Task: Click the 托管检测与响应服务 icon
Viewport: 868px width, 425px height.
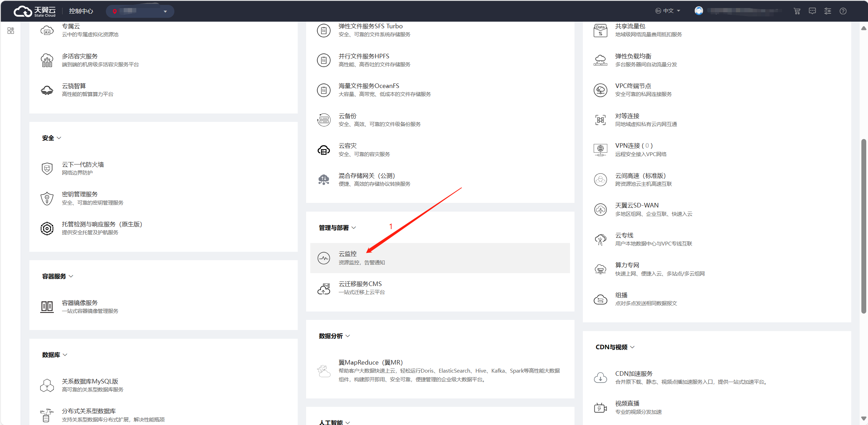Action: click(x=47, y=228)
